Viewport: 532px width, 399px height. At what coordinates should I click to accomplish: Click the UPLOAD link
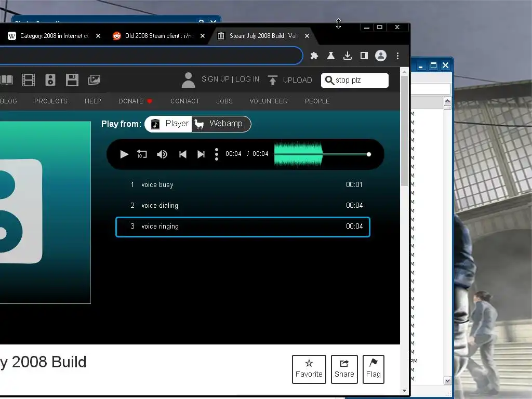[298, 80]
